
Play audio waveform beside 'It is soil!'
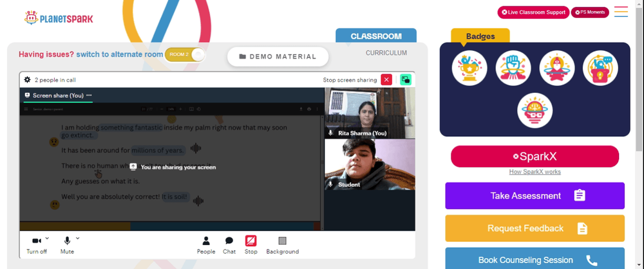[x=198, y=201]
